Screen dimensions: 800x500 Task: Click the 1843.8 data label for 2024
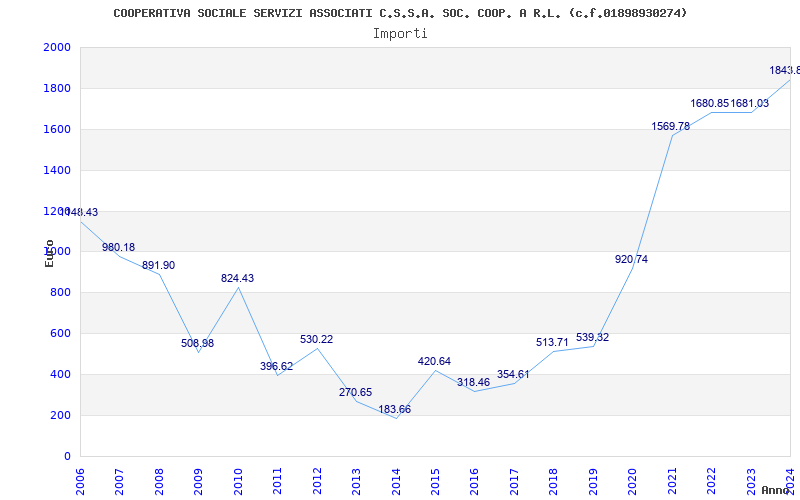tap(783, 71)
